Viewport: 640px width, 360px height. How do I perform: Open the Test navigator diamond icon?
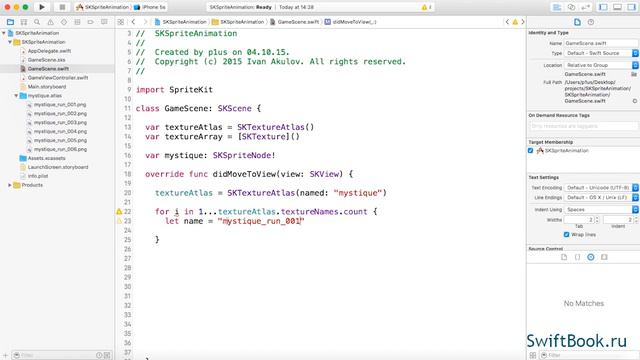pos(64,22)
